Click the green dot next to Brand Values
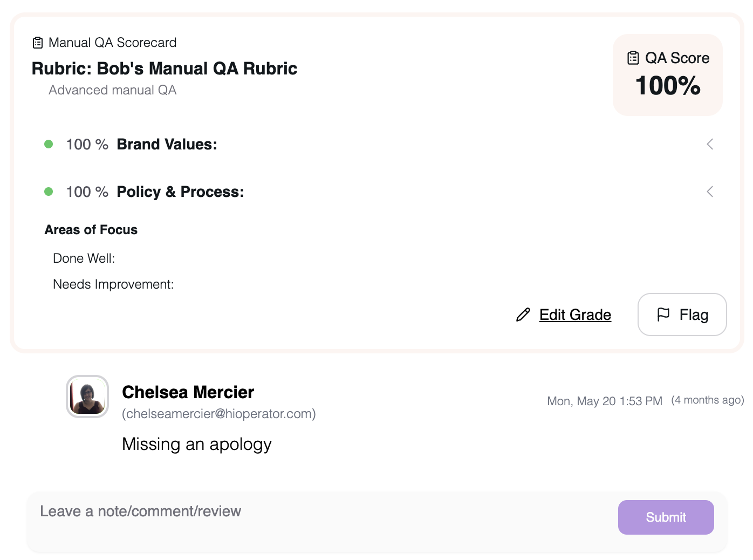This screenshot has height=560, width=753. [x=49, y=144]
